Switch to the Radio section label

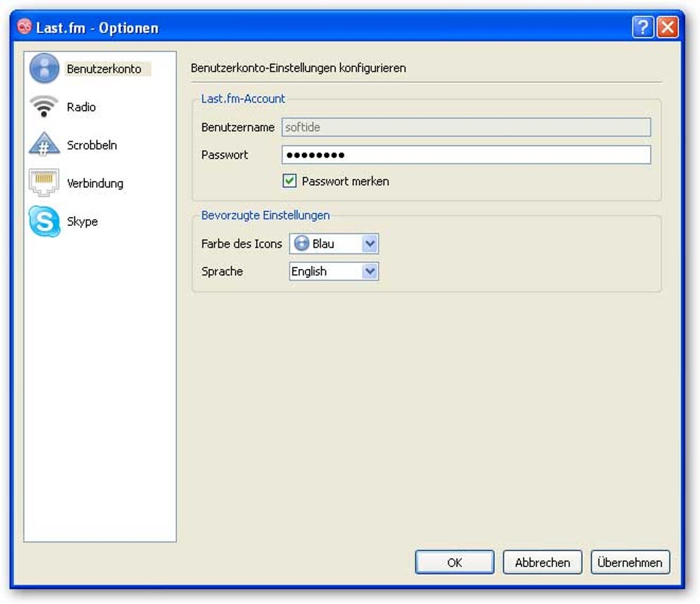point(81,107)
